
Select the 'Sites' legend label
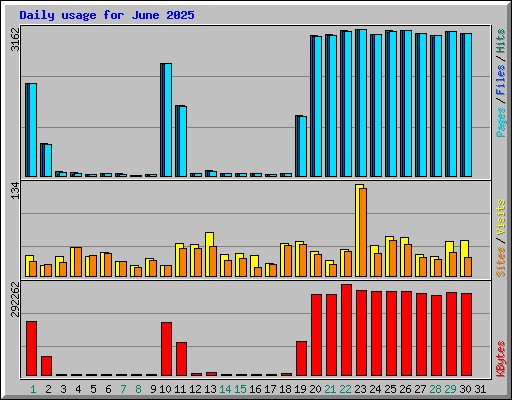pos(501,262)
